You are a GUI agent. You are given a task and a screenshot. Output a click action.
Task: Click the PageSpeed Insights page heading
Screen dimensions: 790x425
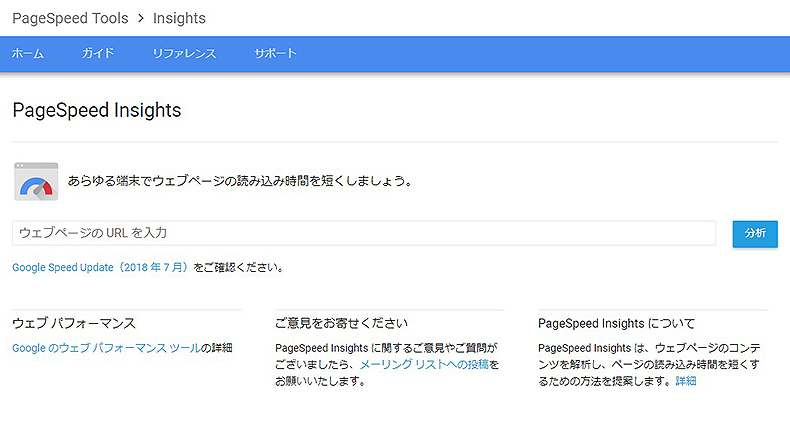[97, 110]
